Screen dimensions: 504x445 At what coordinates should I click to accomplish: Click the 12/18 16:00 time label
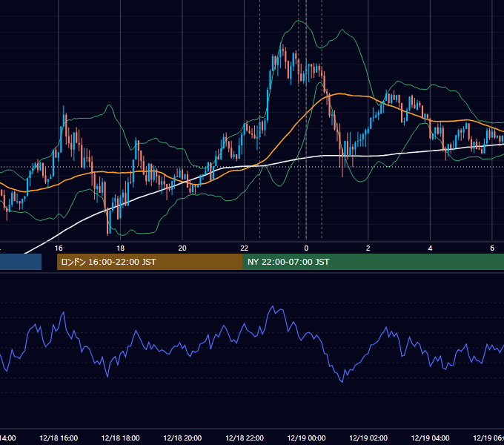coord(59,438)
